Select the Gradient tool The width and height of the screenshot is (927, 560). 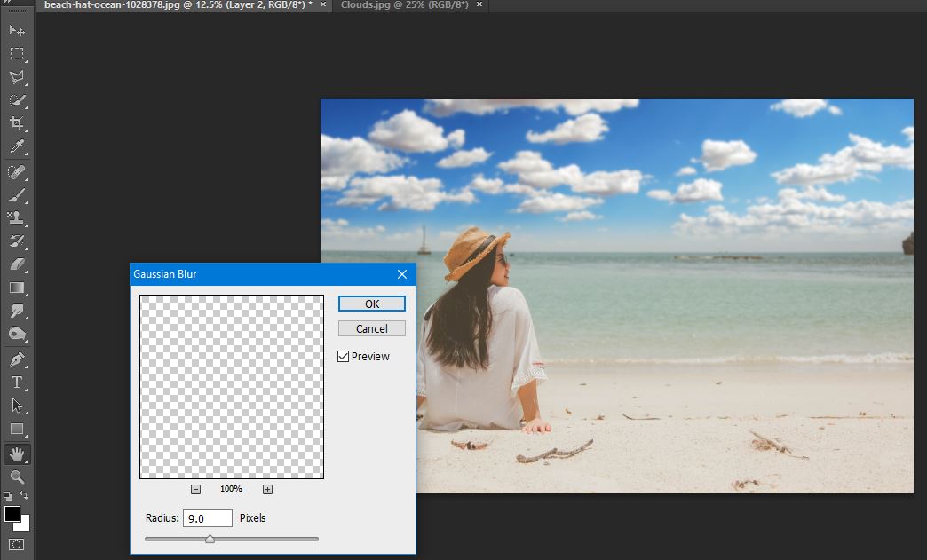[16, 288]
